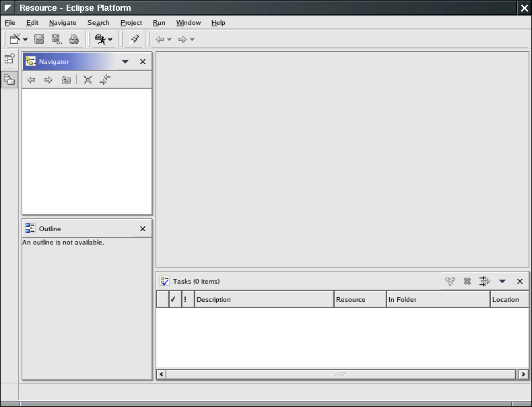Click the Tasks Filter icon
The width and height of the screenshot is (532, 407).
pyautogui.click(x=484, y=281)
